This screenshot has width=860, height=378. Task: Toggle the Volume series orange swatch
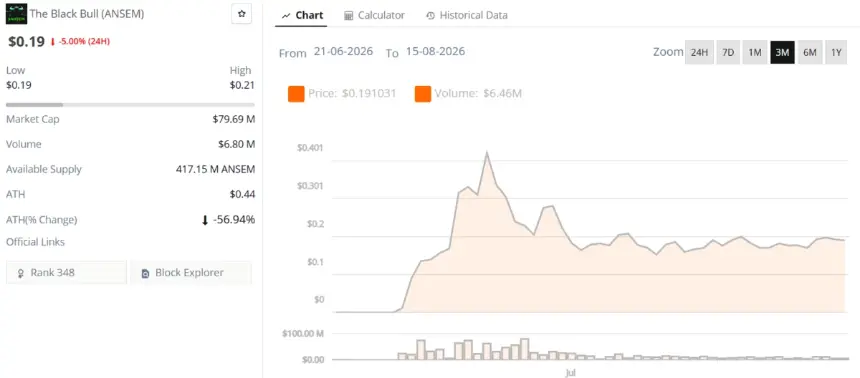click(x=423, y=94)
